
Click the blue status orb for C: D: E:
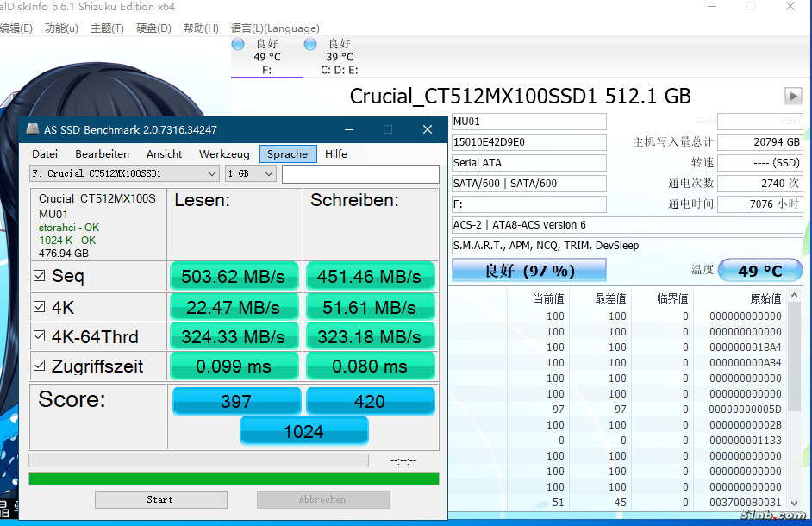310,44
